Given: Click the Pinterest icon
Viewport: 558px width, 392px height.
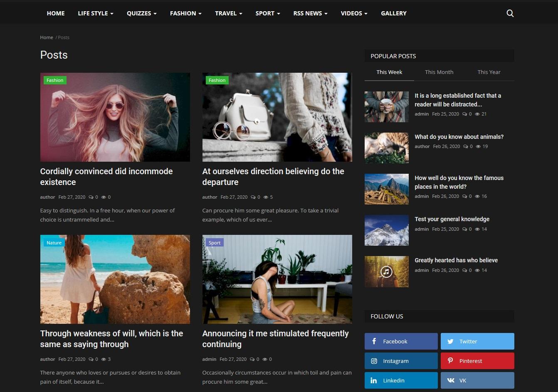Looking at the screenshot, I should point(451,361).
